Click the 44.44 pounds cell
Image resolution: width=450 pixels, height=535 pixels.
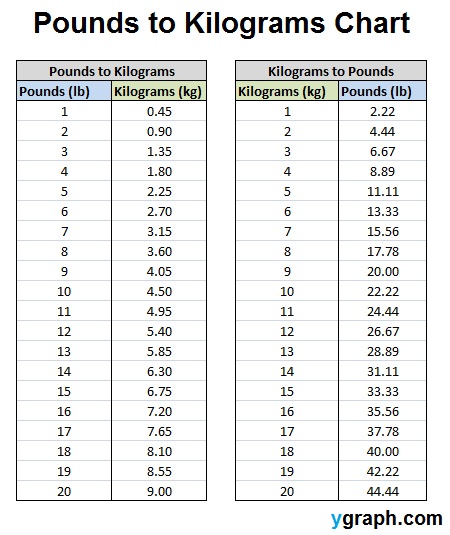pyautogui.click(x=382, y=491)
